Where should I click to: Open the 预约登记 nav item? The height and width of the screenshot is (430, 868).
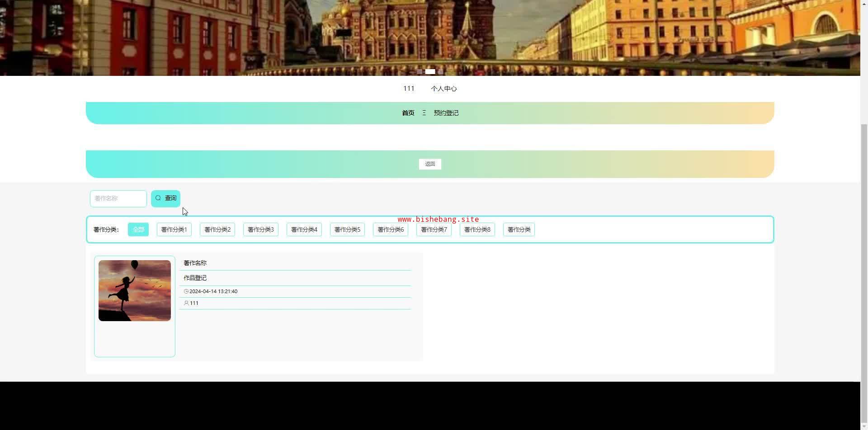pos(446,113)
